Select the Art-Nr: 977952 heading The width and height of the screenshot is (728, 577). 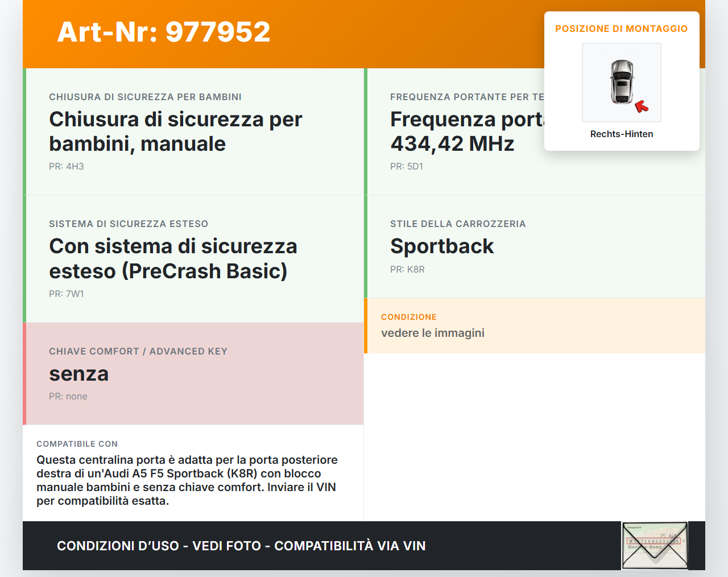(x=164, y=32)
